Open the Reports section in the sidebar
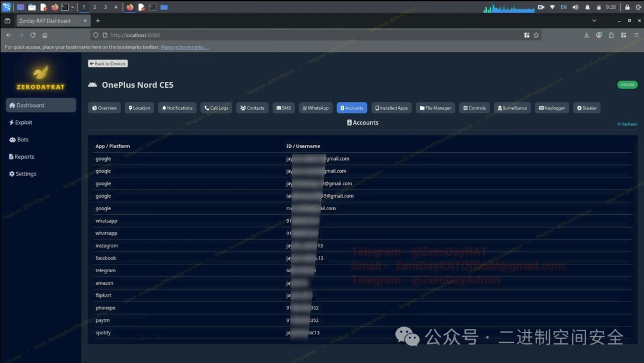Image resolution: width=644 pixels, height=363 pixels. [22, 156]
